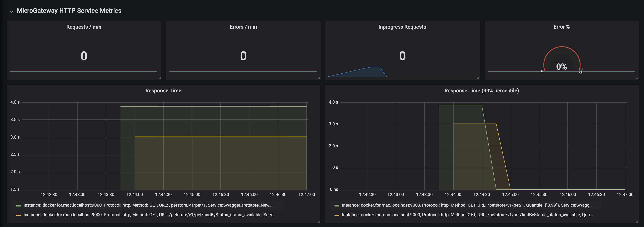This screenshot has height=227, width=644.
Task: Click the resize handle of Error % panel
Action: [x=637, y=78]
